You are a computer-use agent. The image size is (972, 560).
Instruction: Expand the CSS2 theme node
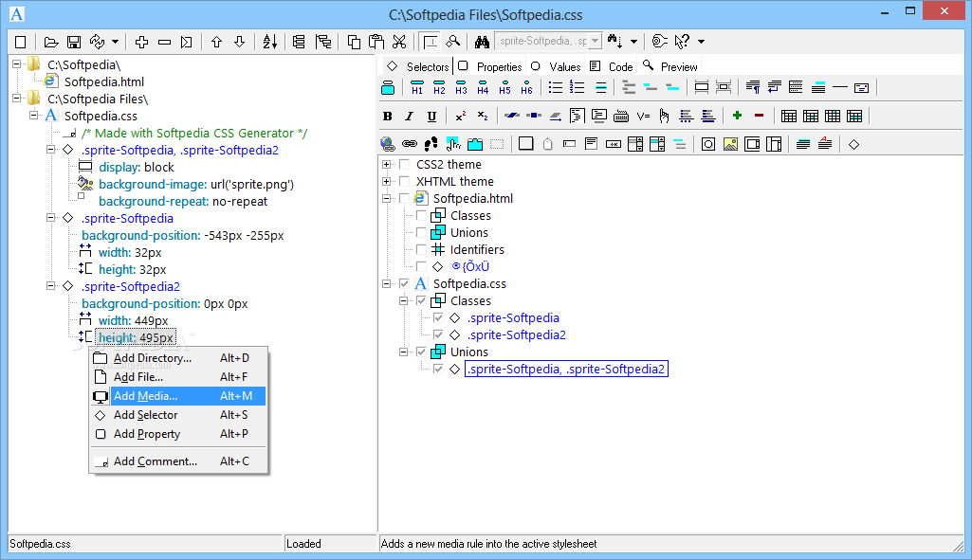point(387,164)
